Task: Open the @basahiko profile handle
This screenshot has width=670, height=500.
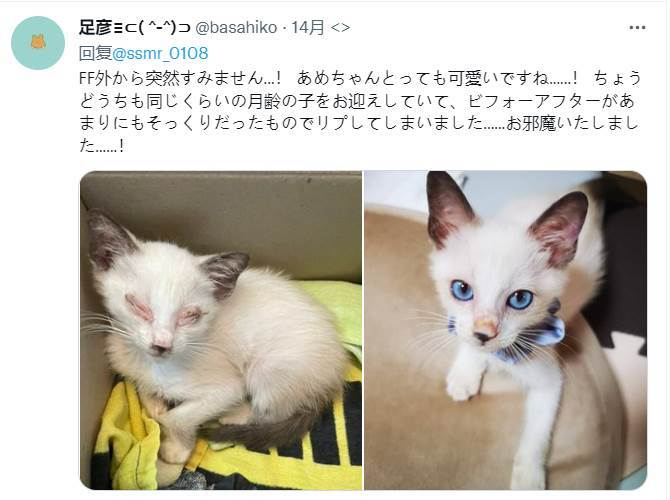Action: tap(236, 28)
